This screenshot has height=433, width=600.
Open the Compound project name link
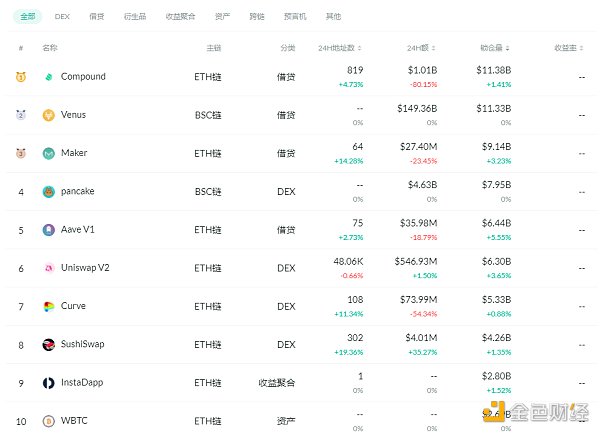pos(83,77)
